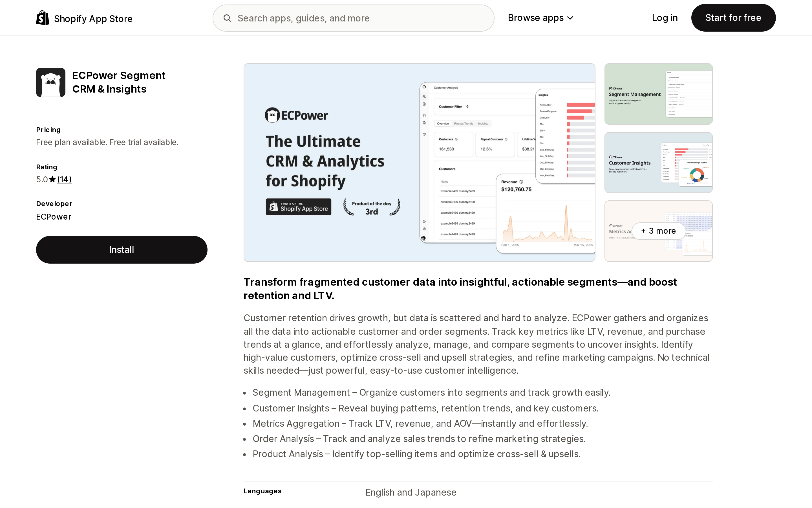Select the 'Transform fragmented customer data' heading
Image resolution: width=812 pixels, height=508 pixels.
[x=460, y=289]
